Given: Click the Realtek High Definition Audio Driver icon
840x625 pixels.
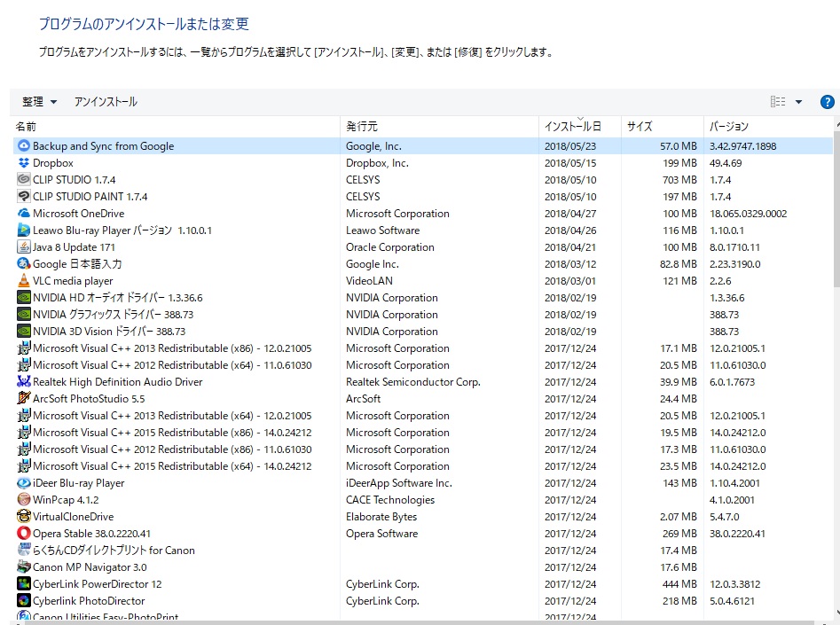Looking at the screenshot, I should tap(24, 382).
